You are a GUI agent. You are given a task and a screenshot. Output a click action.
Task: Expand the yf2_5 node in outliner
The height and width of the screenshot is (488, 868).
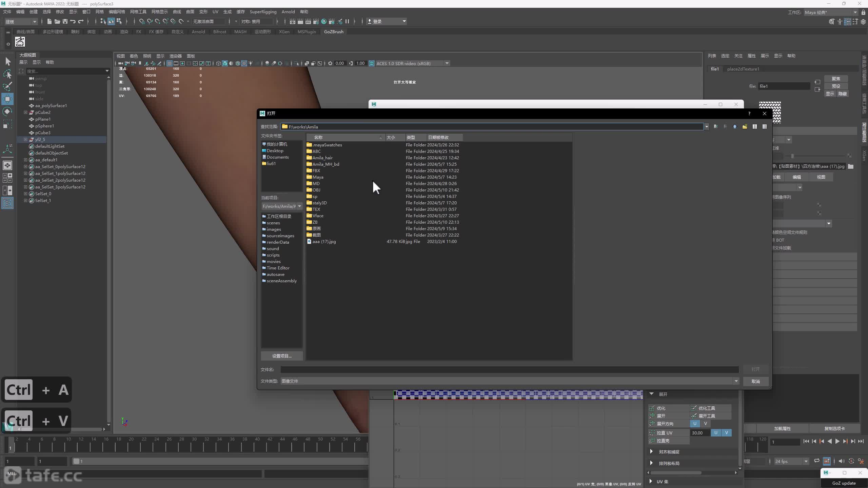[x=25, y=139]
